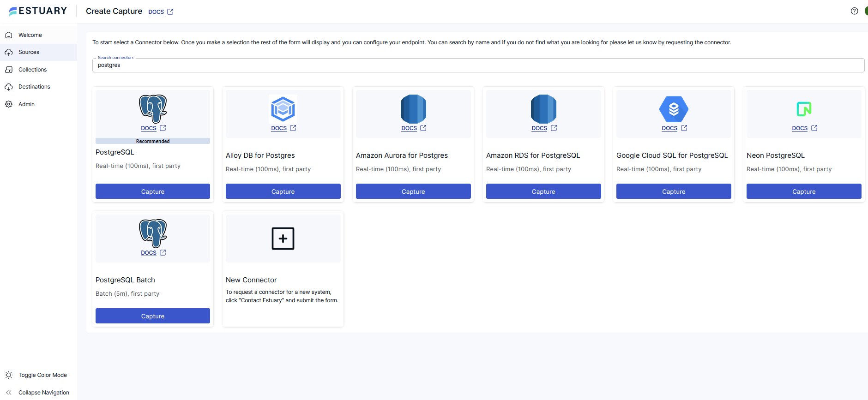Click the 'PostgreSQL Batch' card title

pyautogui.click(x=125, y=280)
